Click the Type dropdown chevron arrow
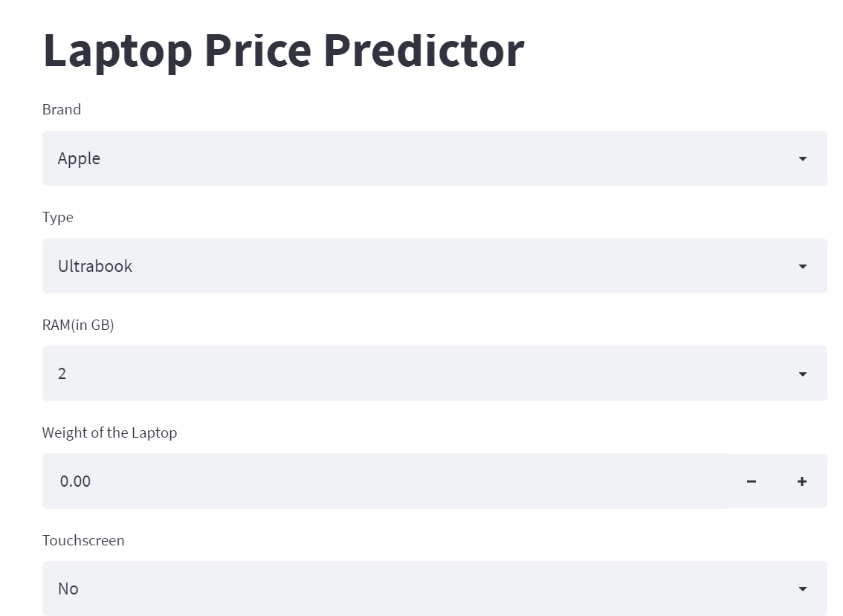This screenshot has width=843, height=616. point(802,265)
